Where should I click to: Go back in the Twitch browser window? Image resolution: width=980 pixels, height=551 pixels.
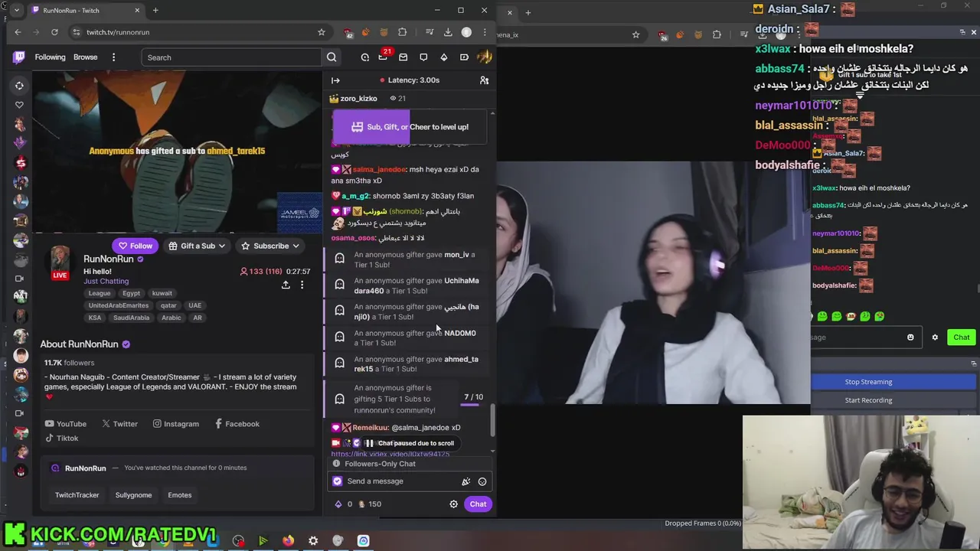[18, 32]
